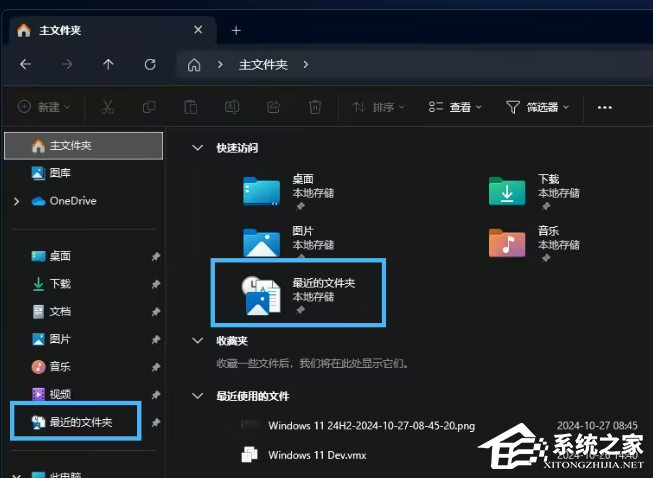The height and width of the screenshot is (478, 653).
Task: Click the Paste clipboard icon
Action: tap(190, 107)
